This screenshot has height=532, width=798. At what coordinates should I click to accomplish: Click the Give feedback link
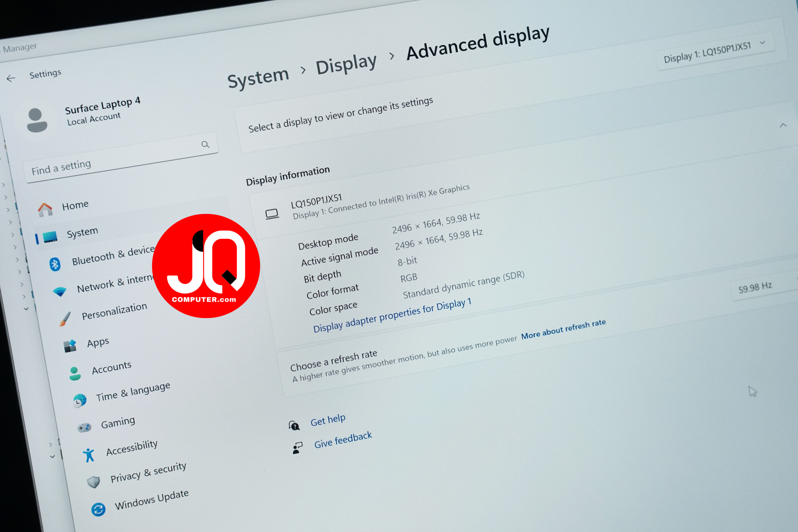[343, 440]
